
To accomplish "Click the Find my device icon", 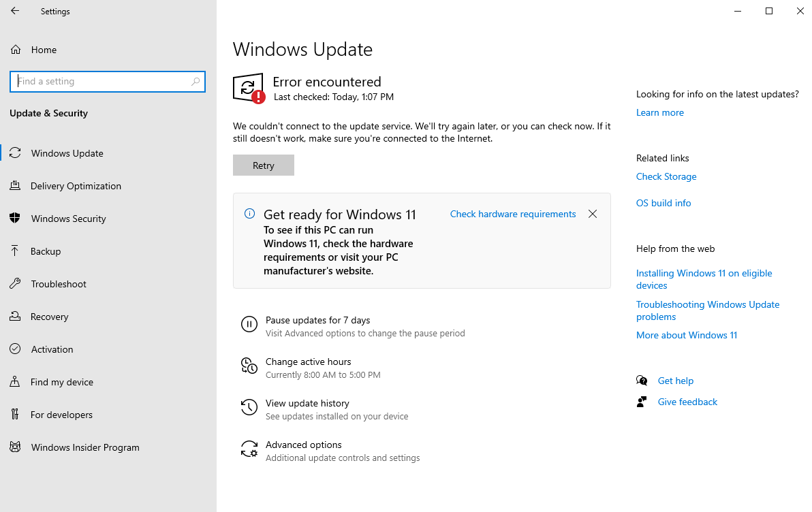I will tap(15, 381).
